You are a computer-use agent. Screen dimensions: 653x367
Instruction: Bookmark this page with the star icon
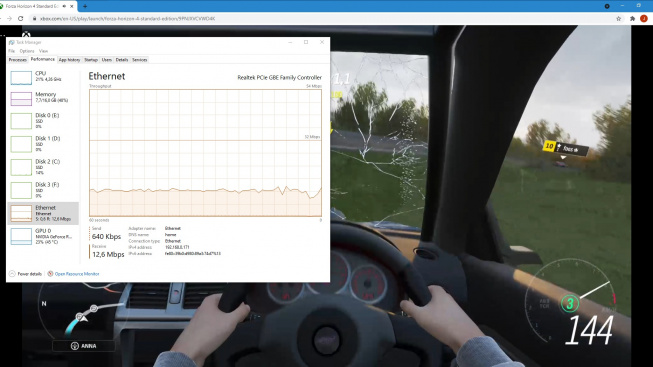(x=618, y=18)
